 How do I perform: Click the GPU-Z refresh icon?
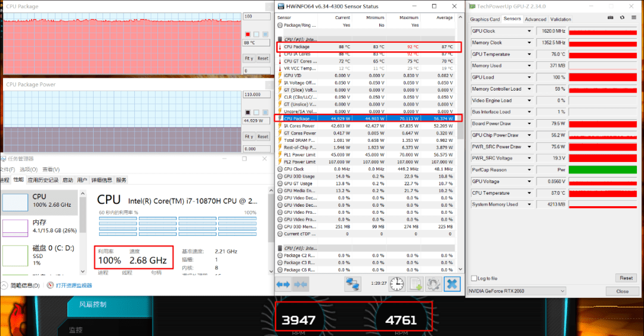click(622, 18)
